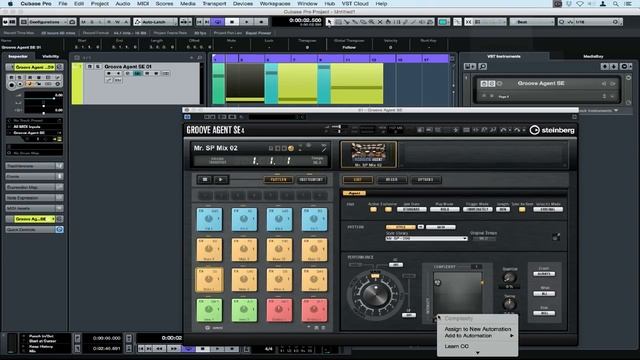
Task: Mute the Groove Agent SE 01 track
Action: point(90,67)
